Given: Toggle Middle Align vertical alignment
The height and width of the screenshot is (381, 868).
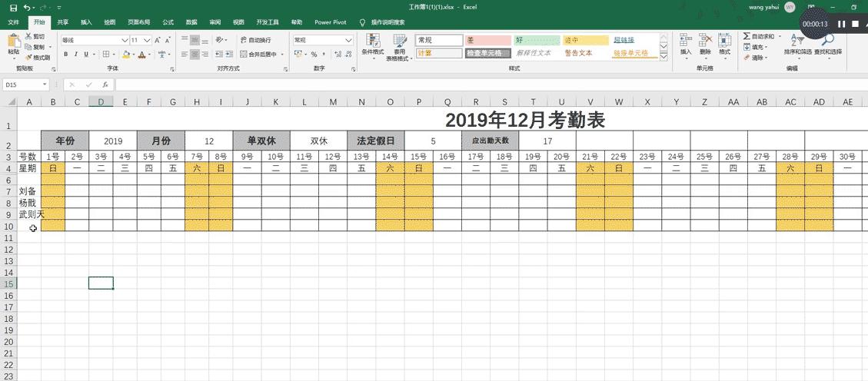Looking at the screenshot, I should (x=195, y=40).
